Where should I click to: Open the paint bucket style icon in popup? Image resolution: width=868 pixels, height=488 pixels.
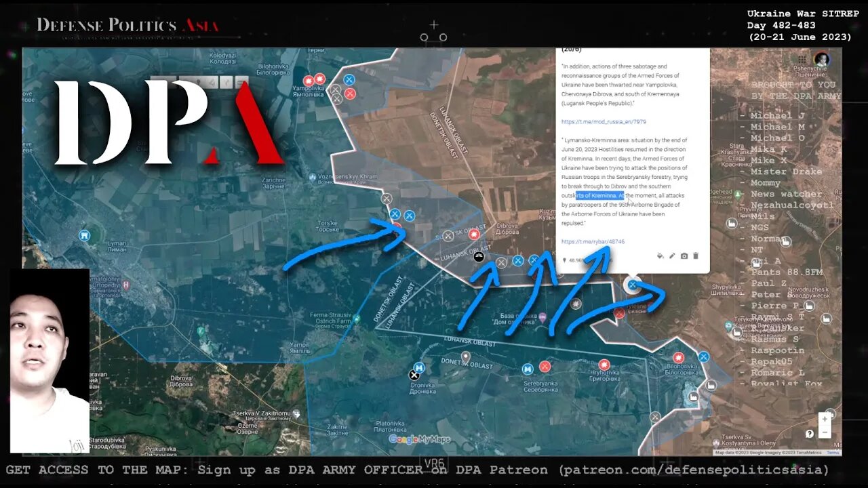(660, 256)
